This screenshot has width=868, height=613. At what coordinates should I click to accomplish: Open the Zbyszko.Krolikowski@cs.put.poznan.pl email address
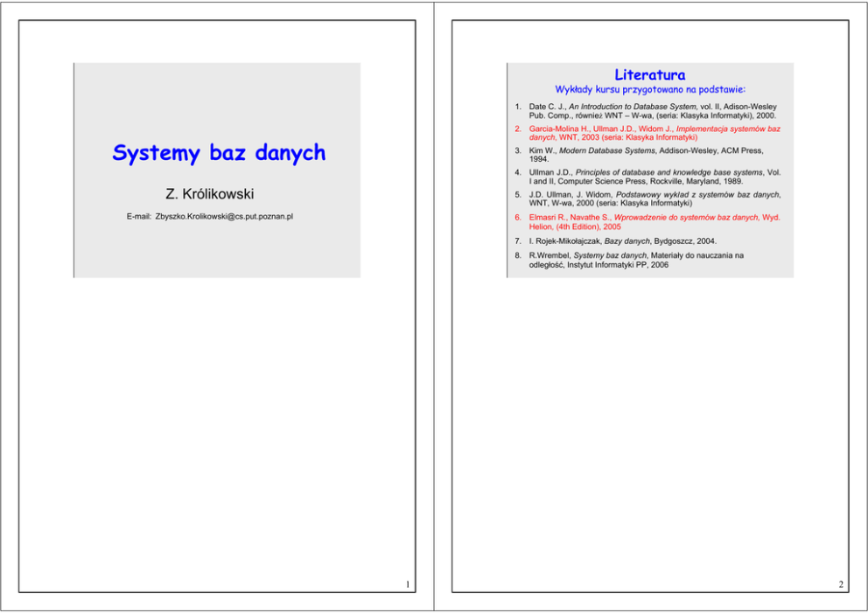(x=223, y=216)
